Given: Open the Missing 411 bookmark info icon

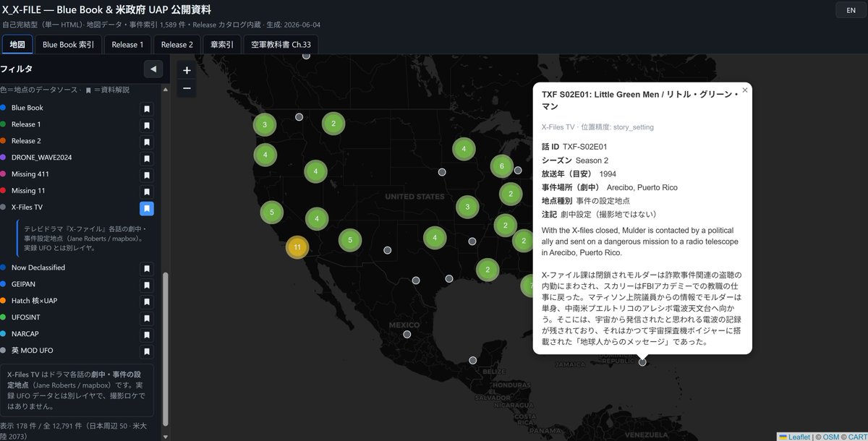Looking at the screenshot, I should coord(147,175).
